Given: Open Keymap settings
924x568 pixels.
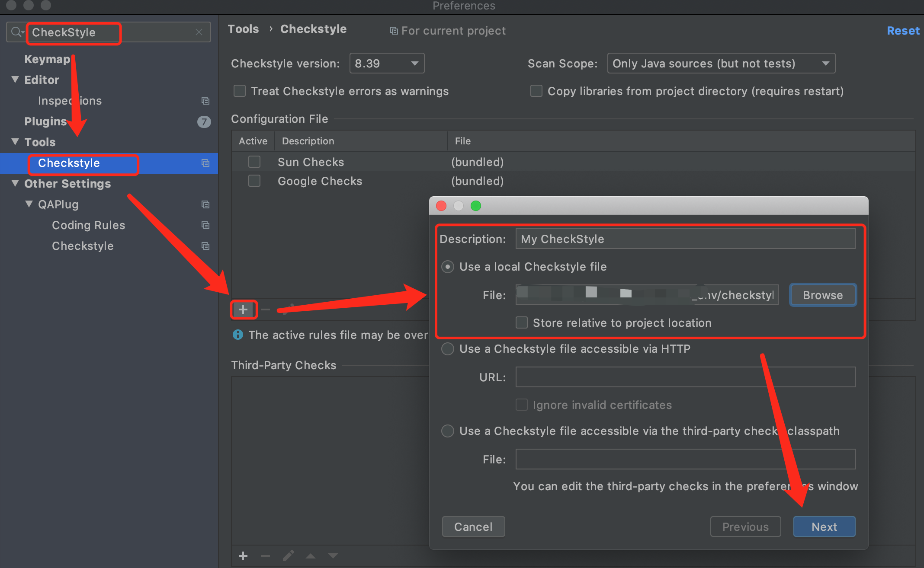Looking at the screenshot, I should 47,59.
